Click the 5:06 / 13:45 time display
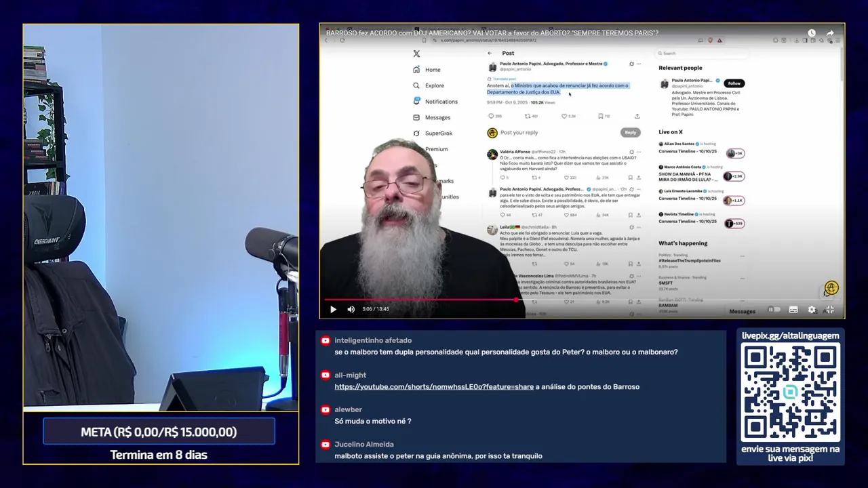868x488 pixels. point(376,309)
